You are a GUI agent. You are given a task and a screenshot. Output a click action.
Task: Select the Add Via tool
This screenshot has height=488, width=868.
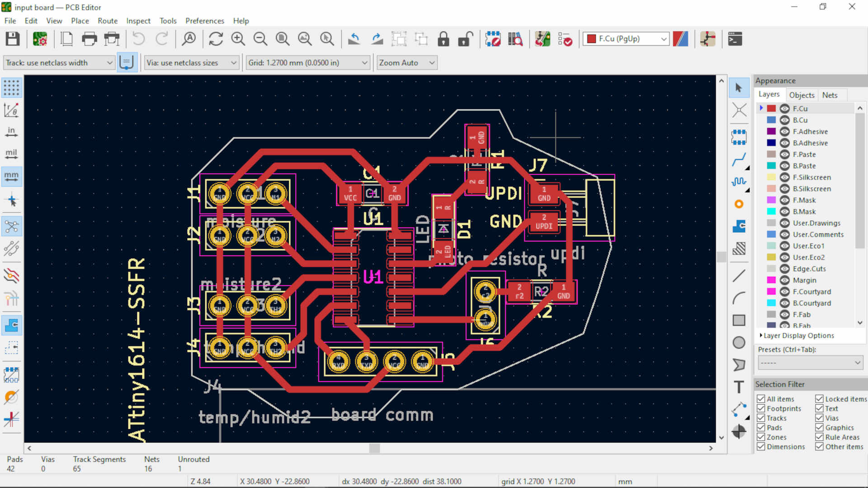pyautogui.click(x=739, y=204)
